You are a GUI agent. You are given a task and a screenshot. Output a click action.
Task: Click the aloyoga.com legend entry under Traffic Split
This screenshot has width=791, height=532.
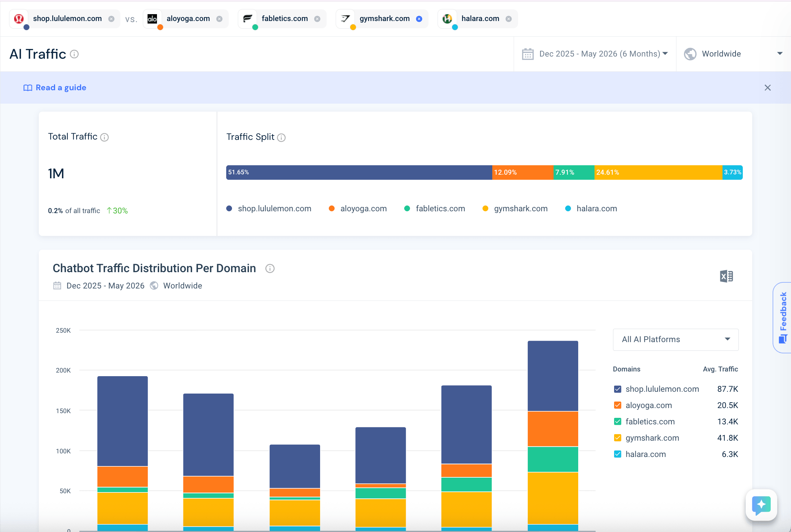point(358,208)
